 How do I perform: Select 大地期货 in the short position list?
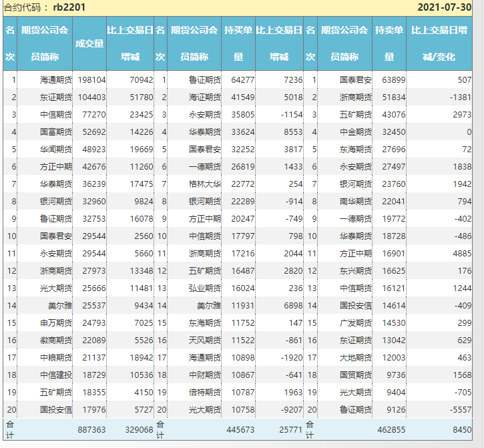pos(356,358)
